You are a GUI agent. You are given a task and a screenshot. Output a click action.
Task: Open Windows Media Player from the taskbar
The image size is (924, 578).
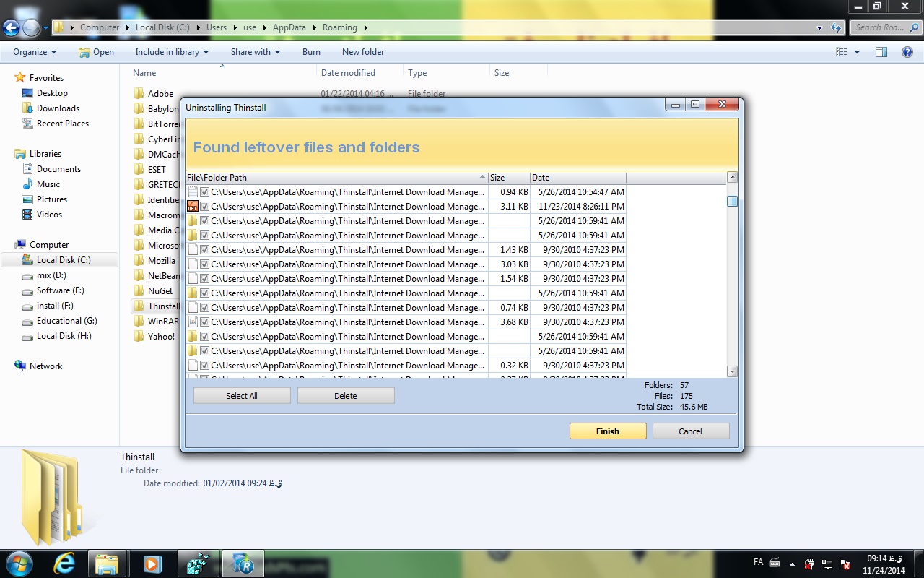click(152, 563)
